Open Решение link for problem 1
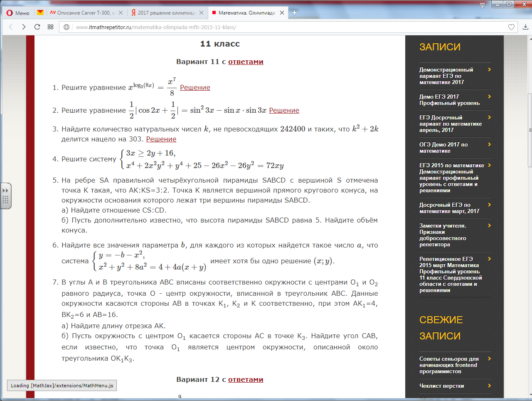Viewport: 532px width, 401px height. tap(195, 87)
